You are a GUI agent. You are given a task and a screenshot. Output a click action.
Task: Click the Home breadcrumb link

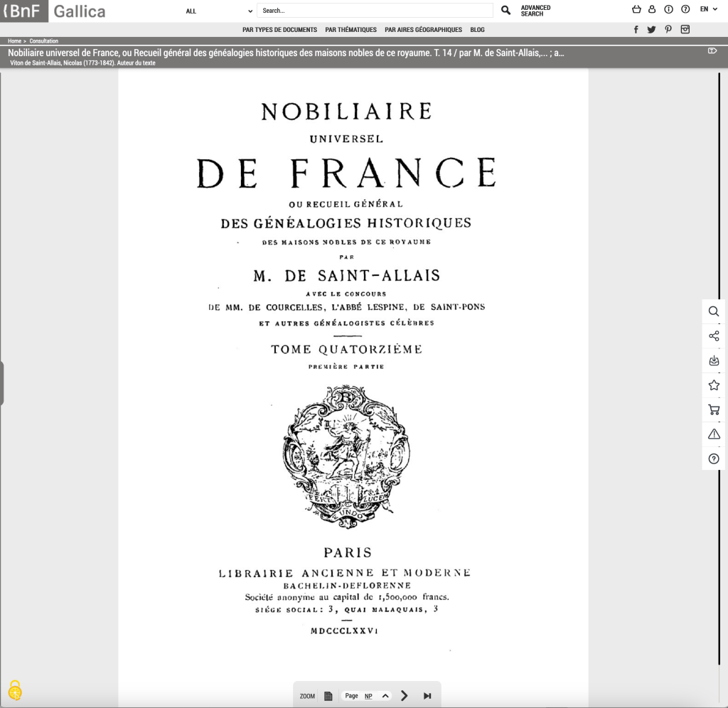point(14,41)
